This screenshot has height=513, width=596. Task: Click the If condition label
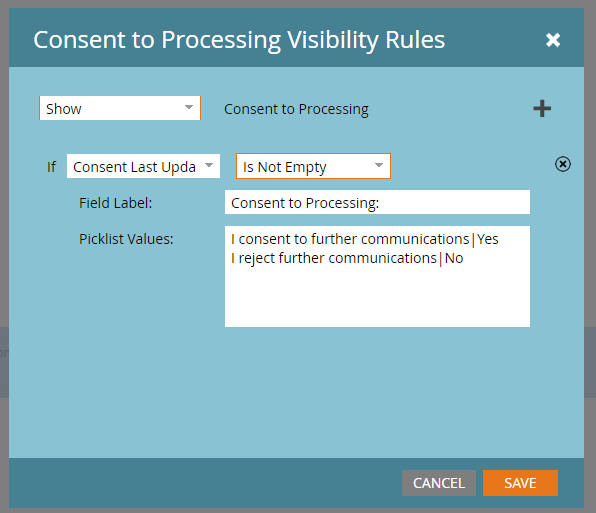pyautogui.click(x=51, y=167)
